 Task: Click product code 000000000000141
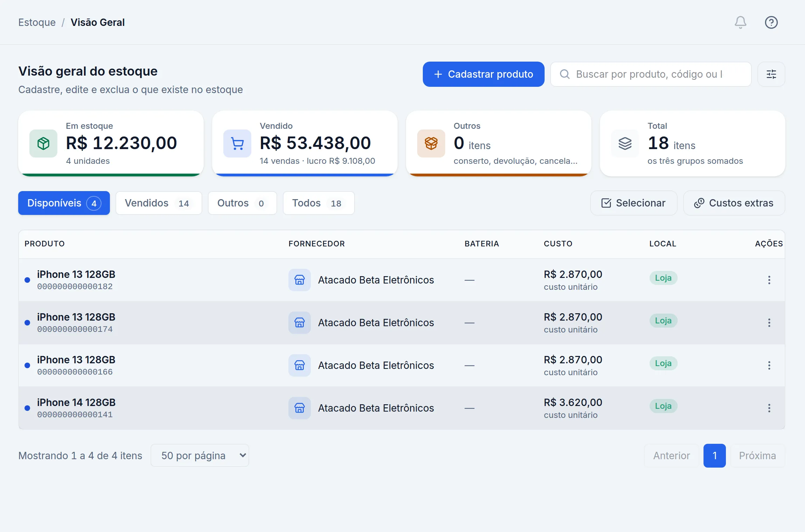(75, 414)
